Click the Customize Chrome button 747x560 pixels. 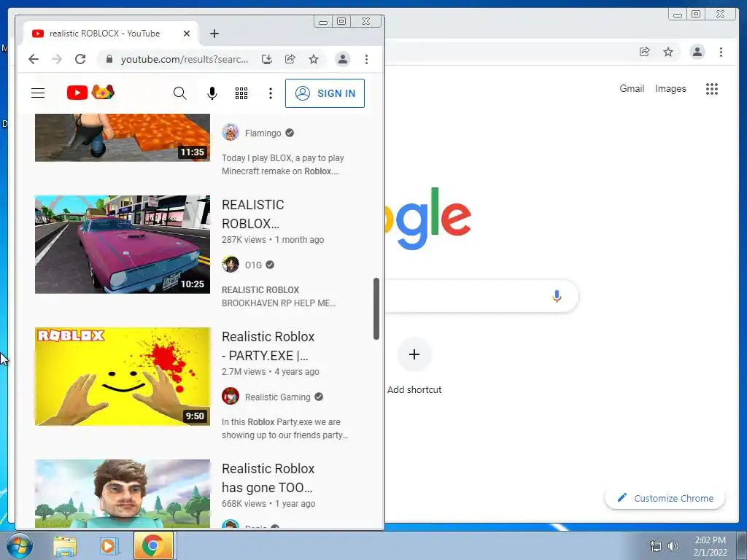coord(665,498)
